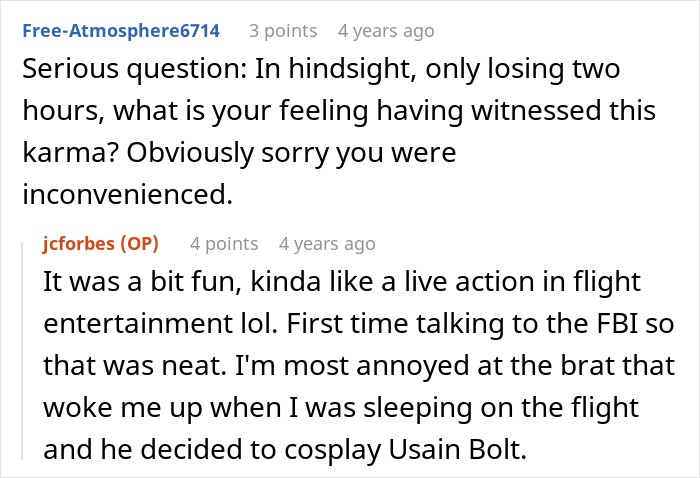Collapse the reply thread using the vertical line
The height and width of the screenshot is (478, 700).
pyautogui.click(x=22, y=350)
